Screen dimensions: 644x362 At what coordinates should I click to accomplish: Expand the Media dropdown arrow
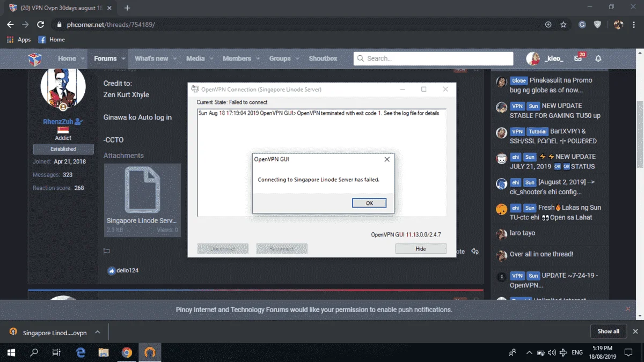211,58
